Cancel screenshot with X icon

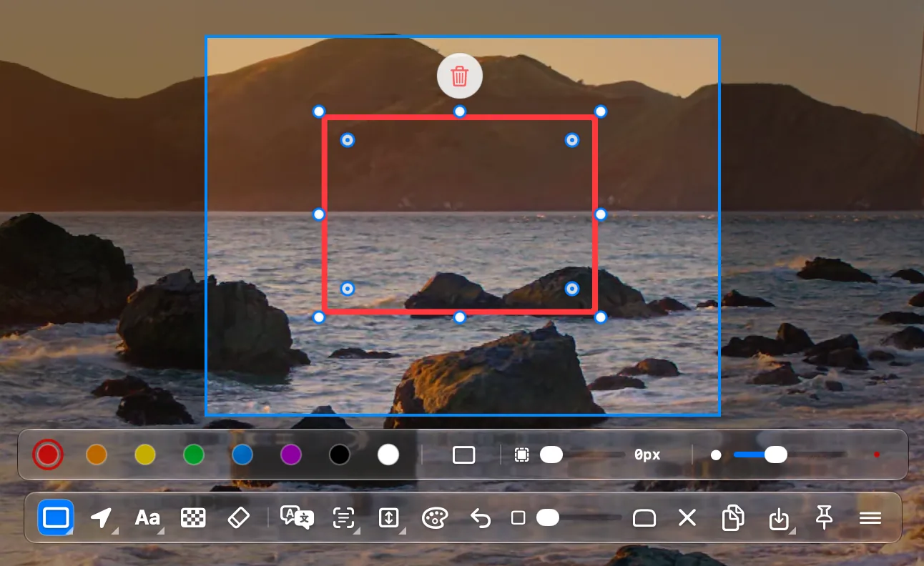coord(687,517)
